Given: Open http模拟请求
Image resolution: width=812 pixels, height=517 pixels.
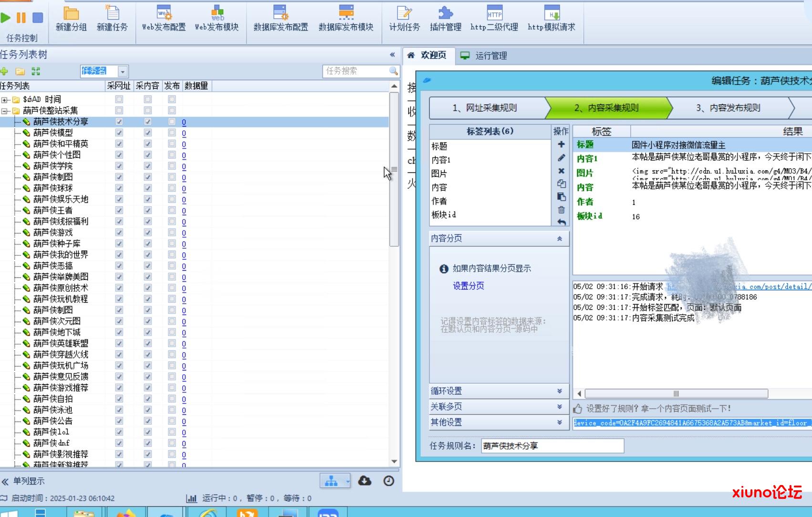Looking at the screenshot, I should tap(551, 19).
